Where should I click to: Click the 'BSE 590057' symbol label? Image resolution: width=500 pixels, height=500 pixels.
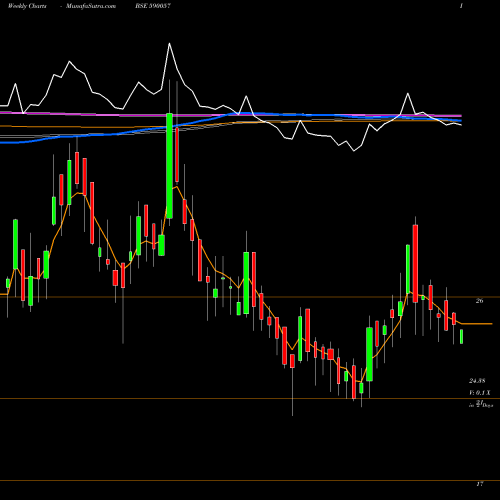pyautogui.click(x=153, y=6)
